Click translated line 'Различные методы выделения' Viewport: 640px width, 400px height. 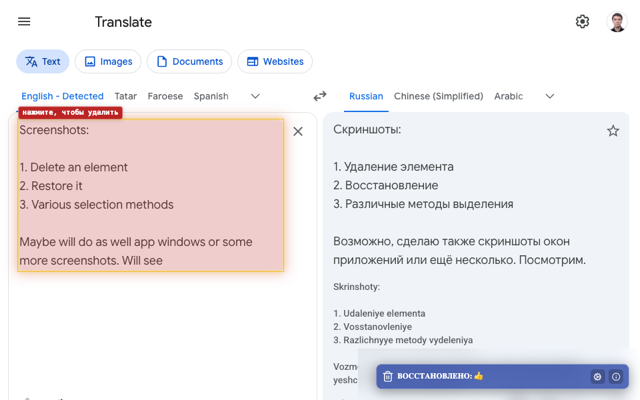pyautogui.click(x=429, y=204)
